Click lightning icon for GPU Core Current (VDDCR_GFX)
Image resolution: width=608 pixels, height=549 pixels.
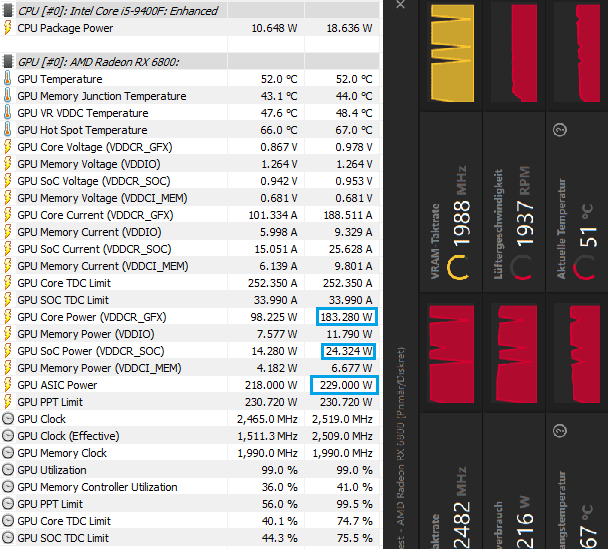(x=7, y=215)
